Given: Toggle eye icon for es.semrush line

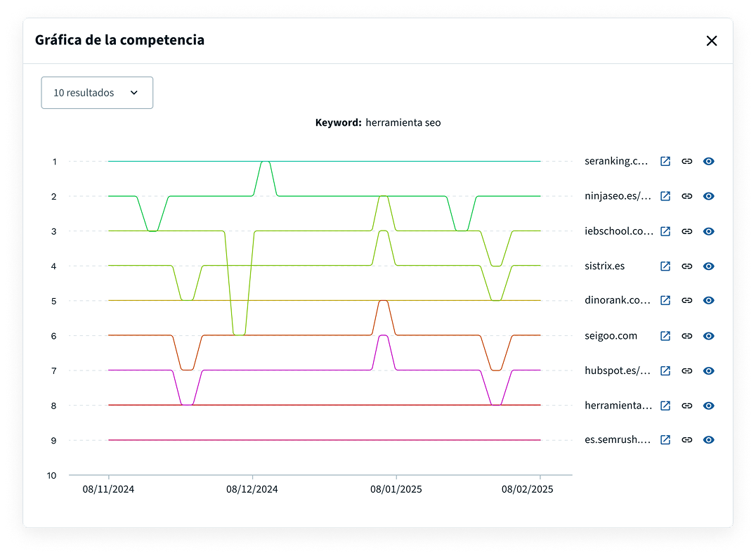Looking at the screenshot, I should point(709,440).
